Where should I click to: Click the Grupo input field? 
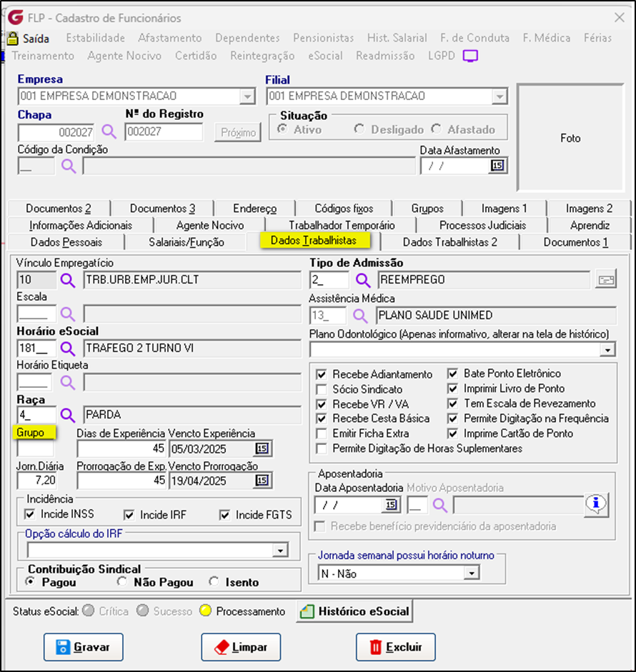pos(36,448)
